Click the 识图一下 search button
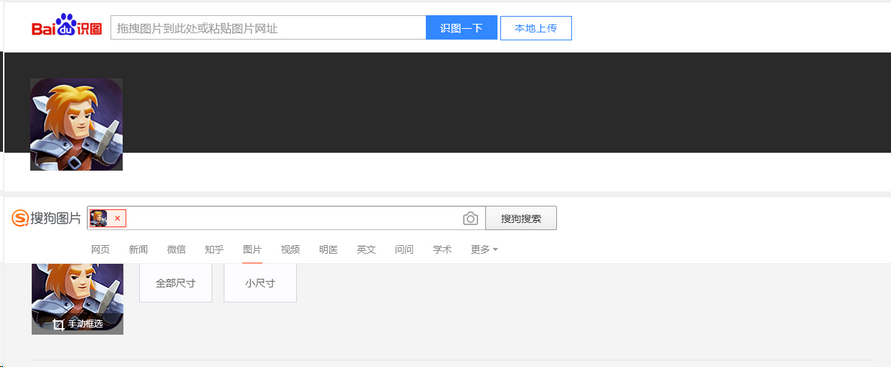 [461, 28]
